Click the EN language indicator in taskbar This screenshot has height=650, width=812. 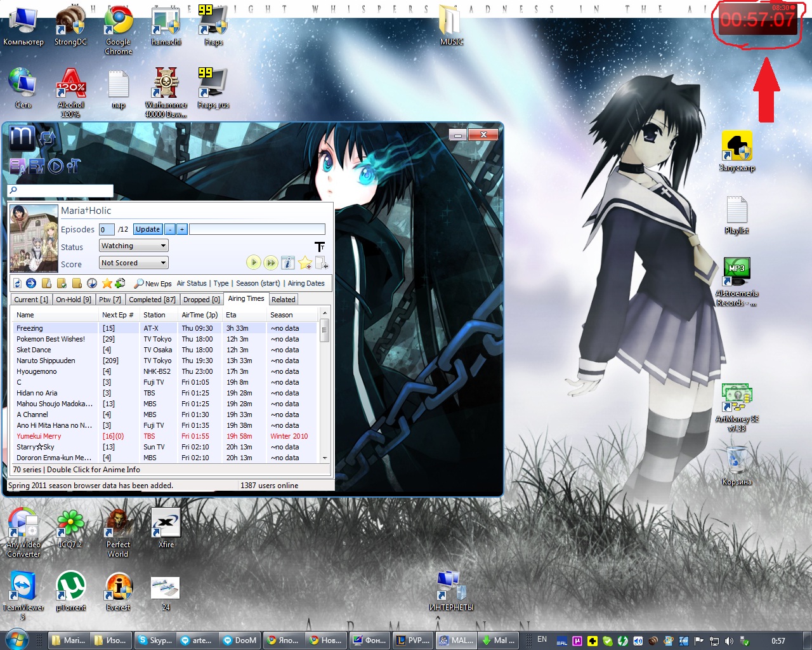542,639
